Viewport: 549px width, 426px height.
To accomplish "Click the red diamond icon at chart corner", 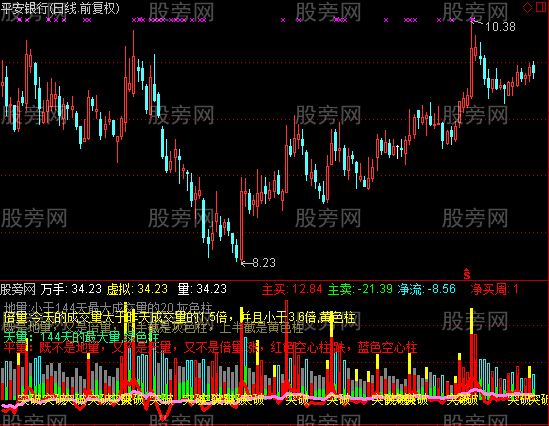I will (527, 8).
